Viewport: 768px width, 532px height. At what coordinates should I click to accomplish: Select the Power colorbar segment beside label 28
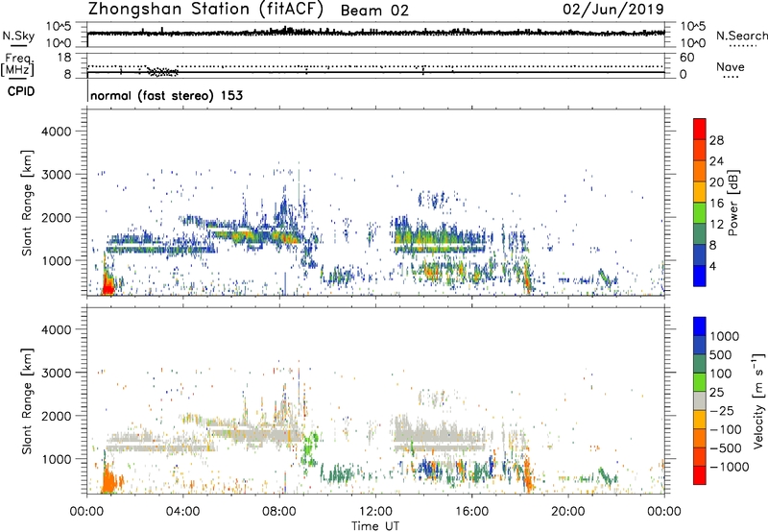tap(700, 150)
